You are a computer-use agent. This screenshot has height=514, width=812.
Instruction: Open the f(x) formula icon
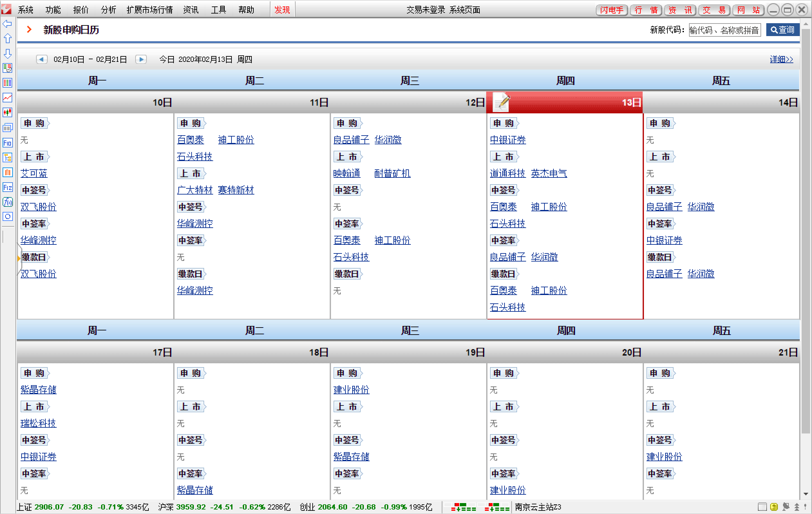(7, 202)
